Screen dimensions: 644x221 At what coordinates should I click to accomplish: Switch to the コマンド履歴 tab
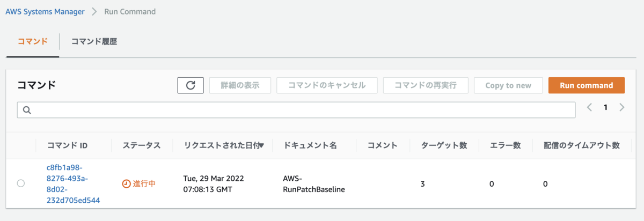tap(94, 41)
